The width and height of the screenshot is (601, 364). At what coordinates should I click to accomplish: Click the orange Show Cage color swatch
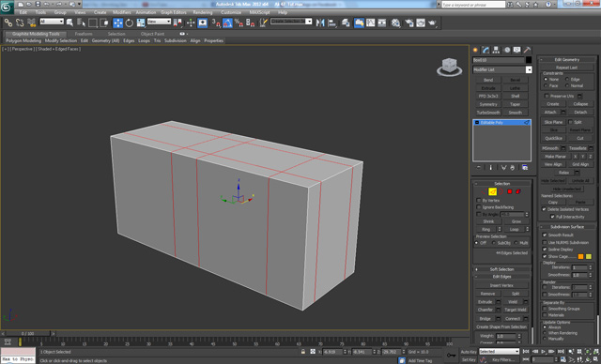click(x=580, y=256)
